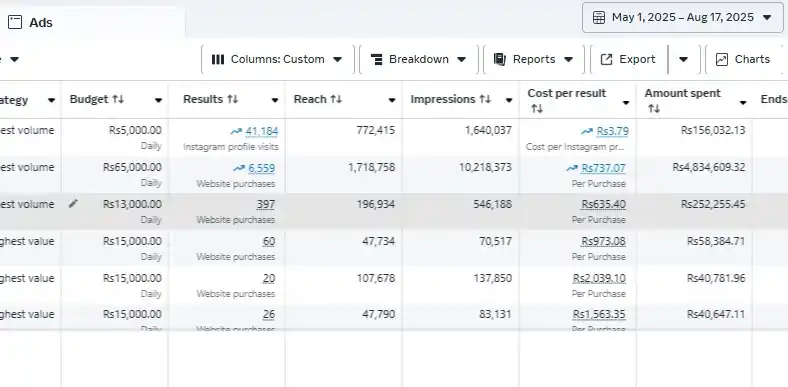Open the date range picker May 1 – Aug 17
Image resolution: width=788 pixels, height=387 pixels.
(x=682, y=18)
